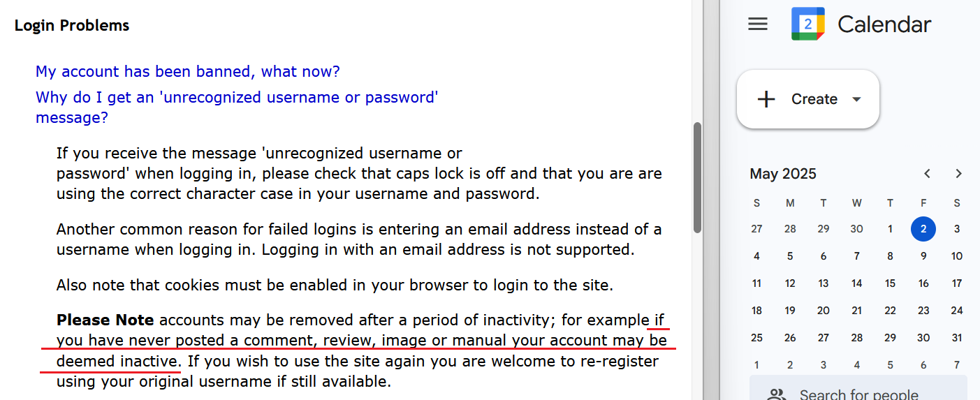The height and width of the screenshot is (400, 980).
Task: Click the page vertical scrollbar thumb
Action: [696, 178]
